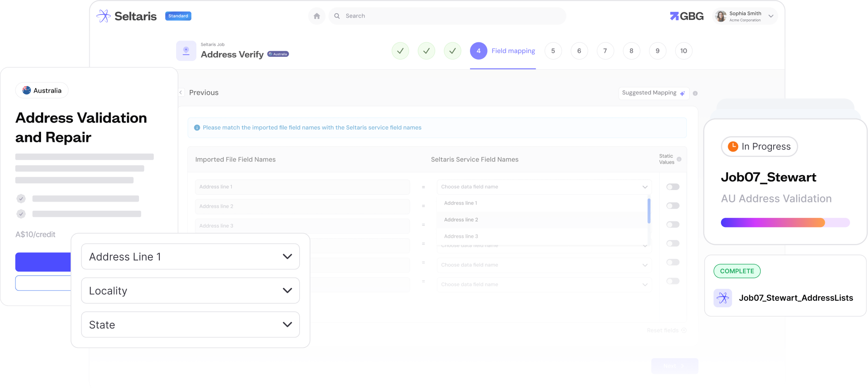Toggle static value for Address line 1 row
868x392 pixels.
[x=673, y=187]
